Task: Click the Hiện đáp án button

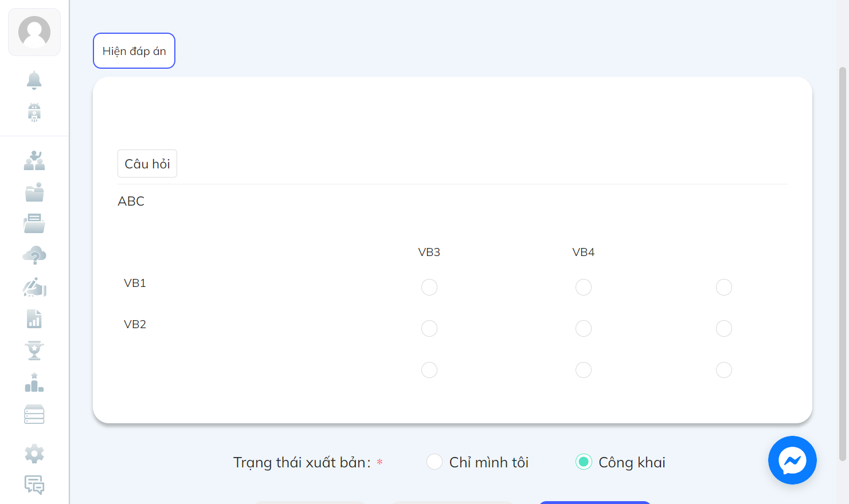Action: point(134,51)
